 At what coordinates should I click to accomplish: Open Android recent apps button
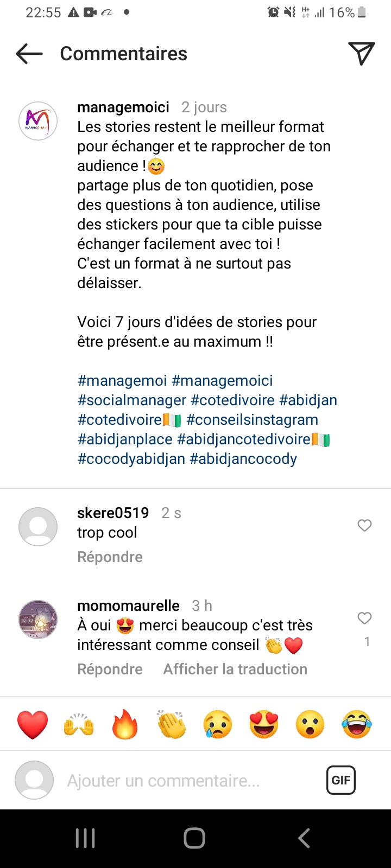[x=85, y=838]
